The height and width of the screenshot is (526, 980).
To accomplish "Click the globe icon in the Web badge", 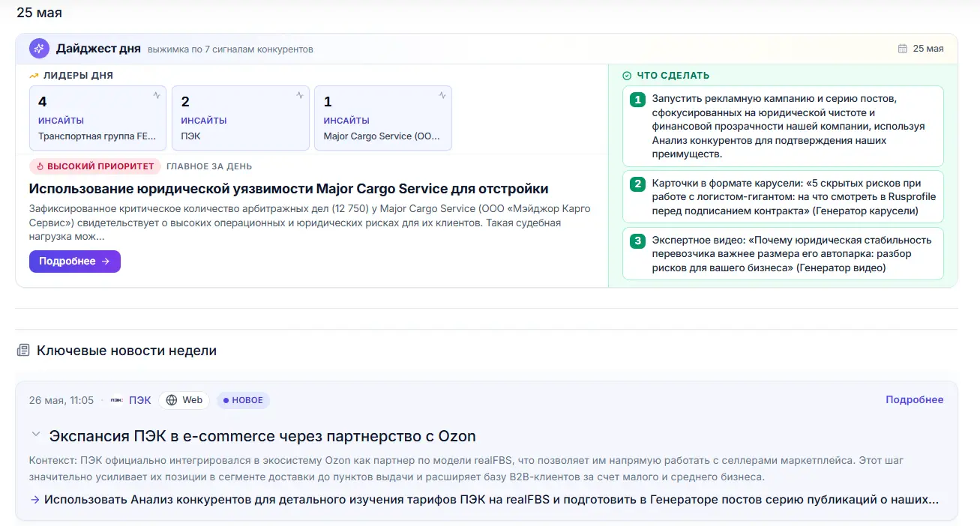I will click(x=172, y=400).
